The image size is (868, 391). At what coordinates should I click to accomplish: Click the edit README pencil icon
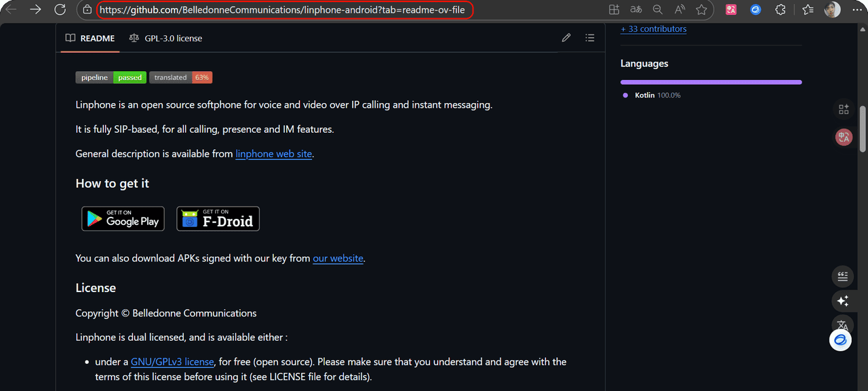click(566, 38)
